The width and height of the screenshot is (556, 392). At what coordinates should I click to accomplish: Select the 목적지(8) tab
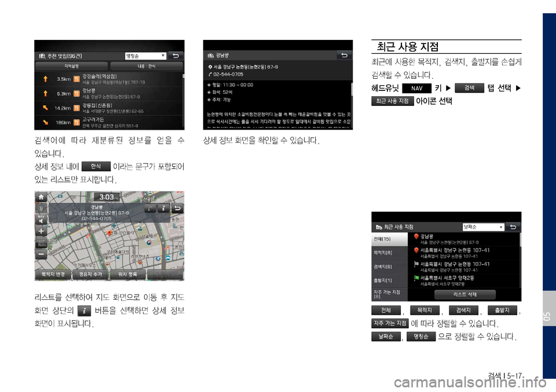[389, 252]
